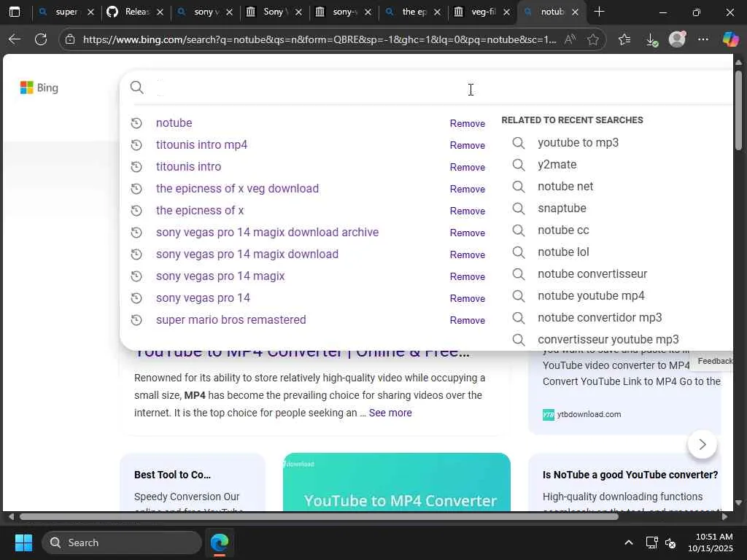Open network status tray icon
The height and width of the screenshot is (560, 747).
651,542
